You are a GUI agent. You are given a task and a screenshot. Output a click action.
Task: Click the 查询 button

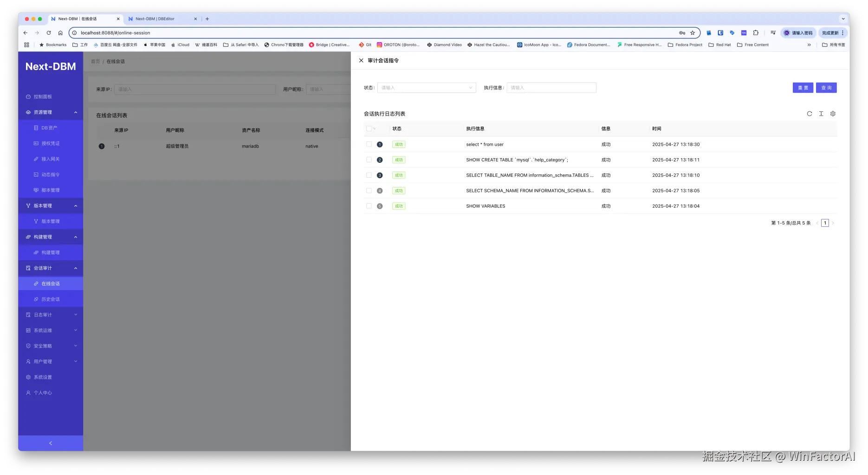[826, 88]
